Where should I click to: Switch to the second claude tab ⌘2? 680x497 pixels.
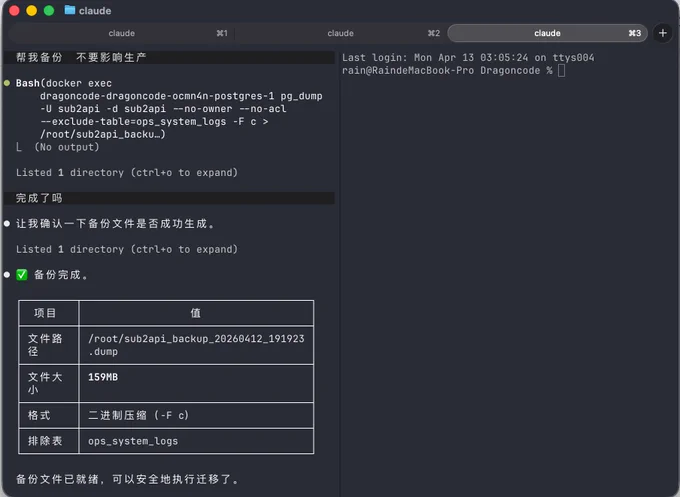(x=340, y=33)
